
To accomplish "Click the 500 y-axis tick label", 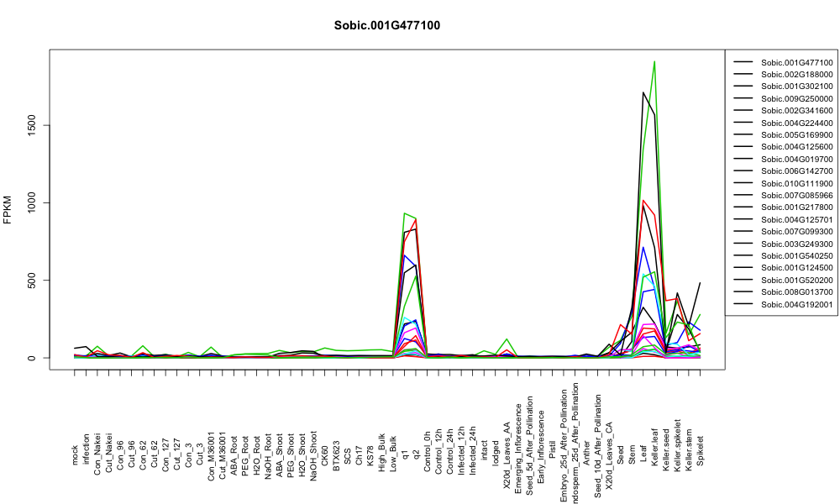I will [x=32, y=280].
